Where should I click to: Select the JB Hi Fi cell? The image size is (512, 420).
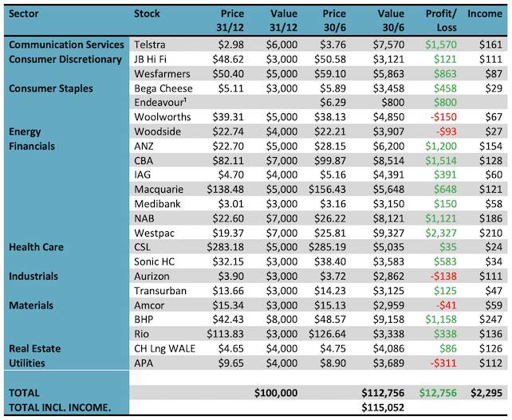coord(153,59)
